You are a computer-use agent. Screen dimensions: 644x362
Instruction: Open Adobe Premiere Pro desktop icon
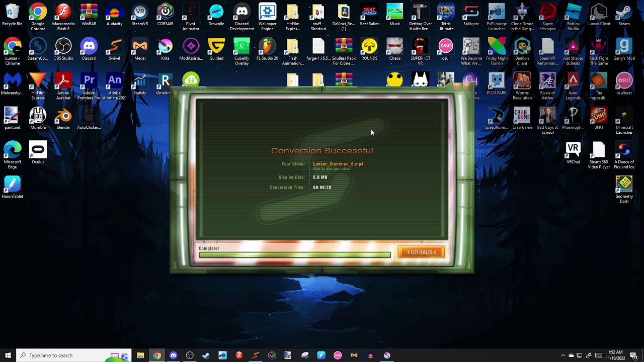point(89,86)
